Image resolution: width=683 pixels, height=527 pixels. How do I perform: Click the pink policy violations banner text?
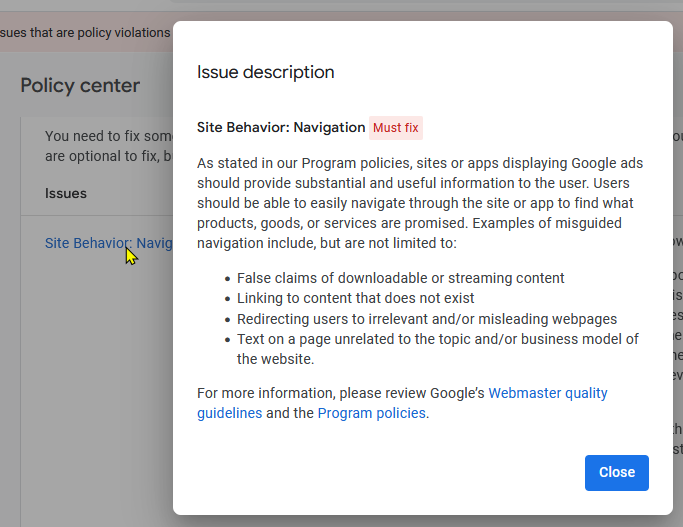coord(85,33)
